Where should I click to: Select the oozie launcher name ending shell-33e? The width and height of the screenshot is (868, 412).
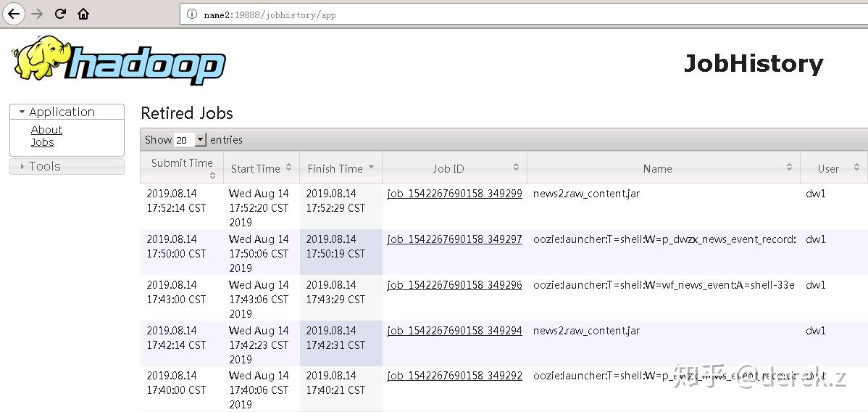(664, 285)
